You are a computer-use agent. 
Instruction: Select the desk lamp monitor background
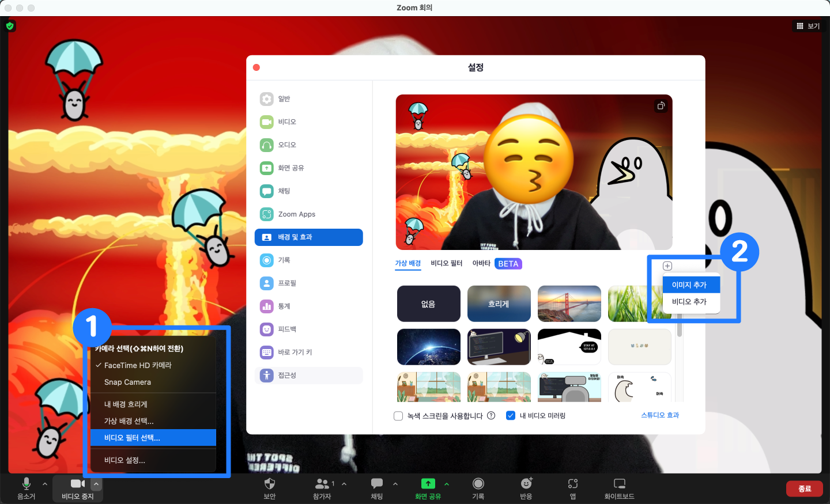point(499,347)
